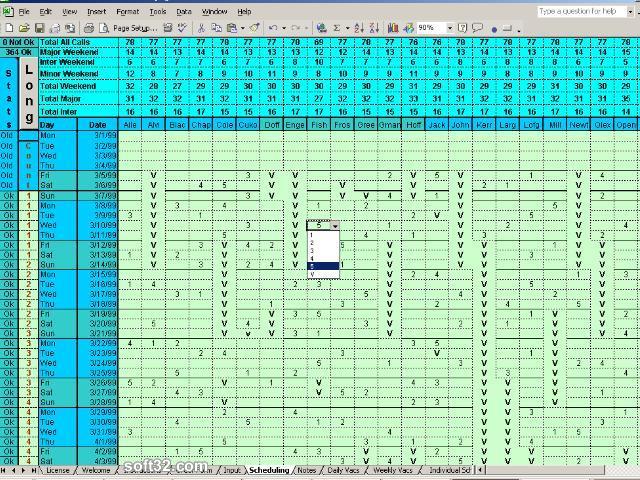Choose the highlighted 5 in dropdown list
The image size is (640, 480).
[323, 266]
